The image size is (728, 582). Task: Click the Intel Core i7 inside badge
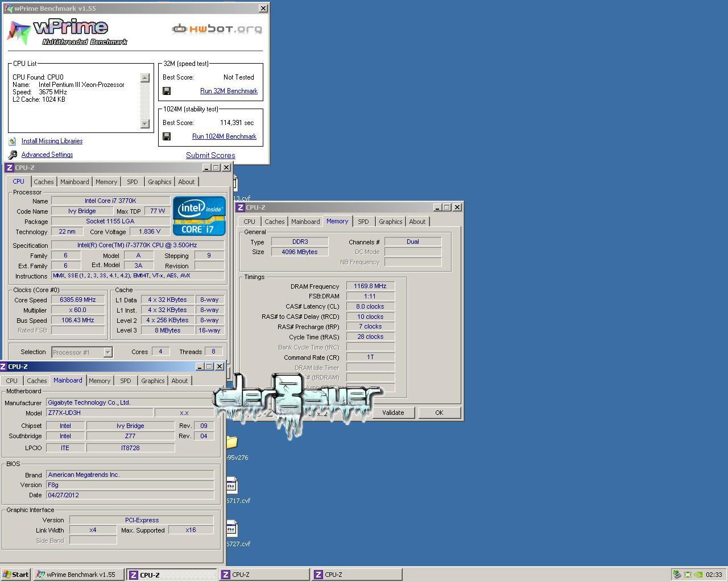(x=199, y=215)
